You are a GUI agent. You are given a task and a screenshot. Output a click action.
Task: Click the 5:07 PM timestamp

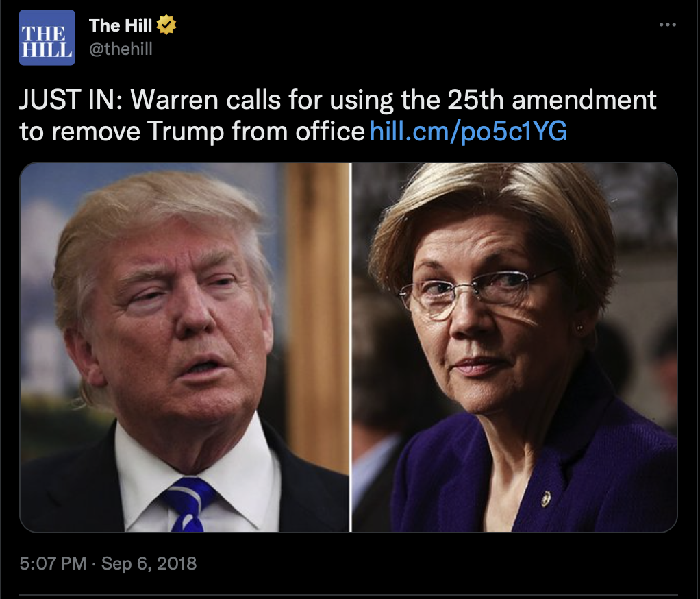coord(53,563)
